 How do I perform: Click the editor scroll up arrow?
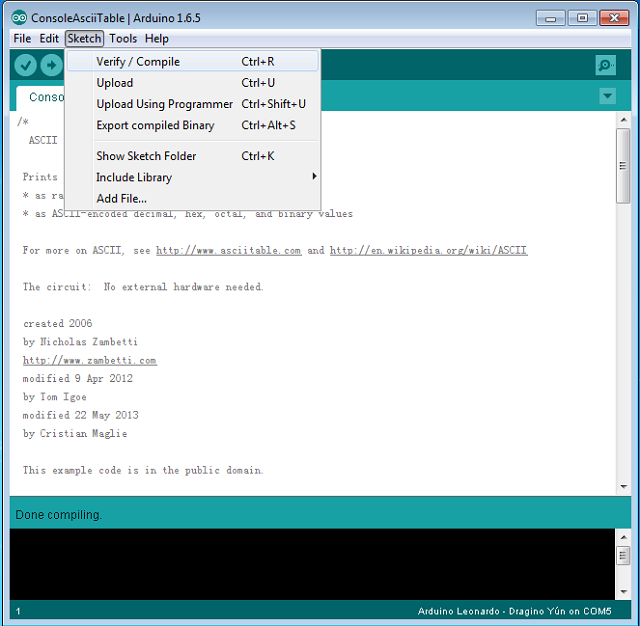pyautogui.click(x=623, y=120)
